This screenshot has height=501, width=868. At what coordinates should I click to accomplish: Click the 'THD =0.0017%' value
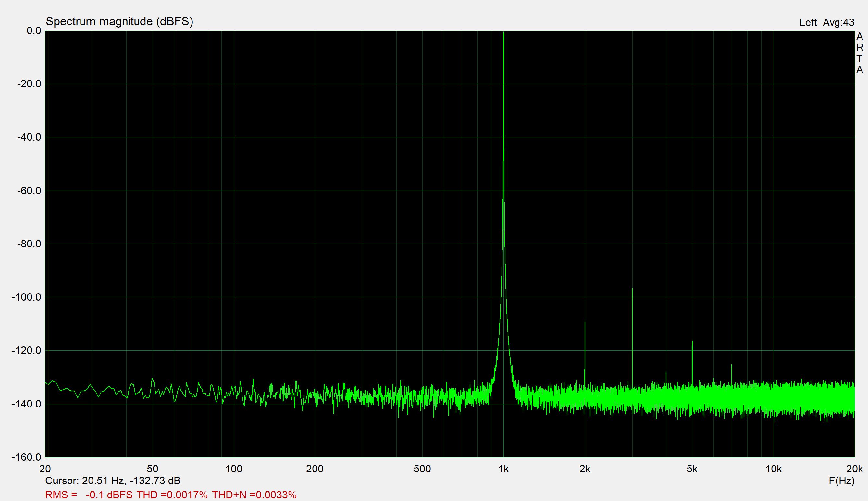click(172, 495)
